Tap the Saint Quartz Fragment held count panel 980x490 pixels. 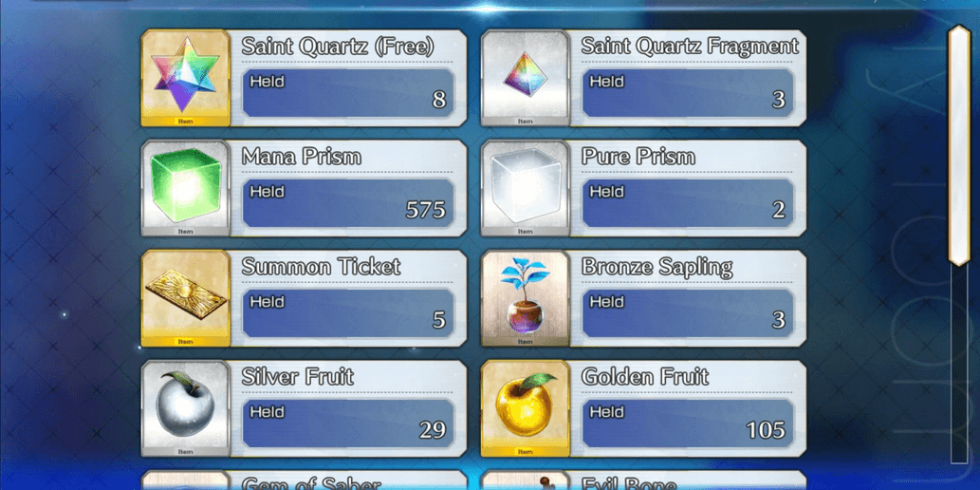pos(688,93)
